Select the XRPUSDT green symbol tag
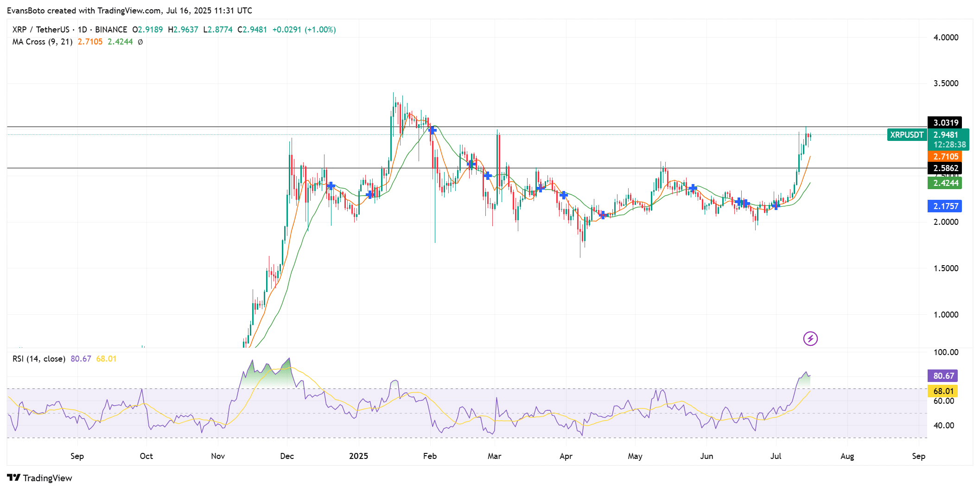Screen dimensions: 980x490 906,135
